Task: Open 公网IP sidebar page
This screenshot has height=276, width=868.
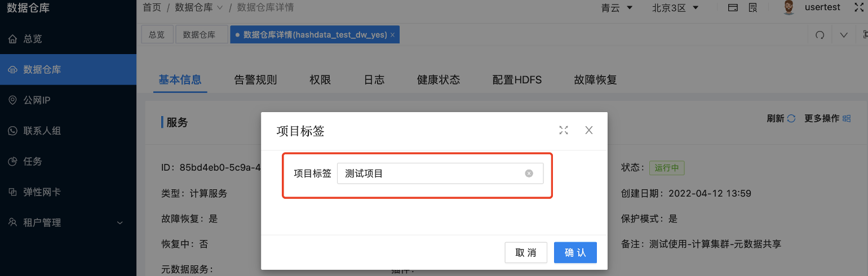Action: [x=68, y=100]
